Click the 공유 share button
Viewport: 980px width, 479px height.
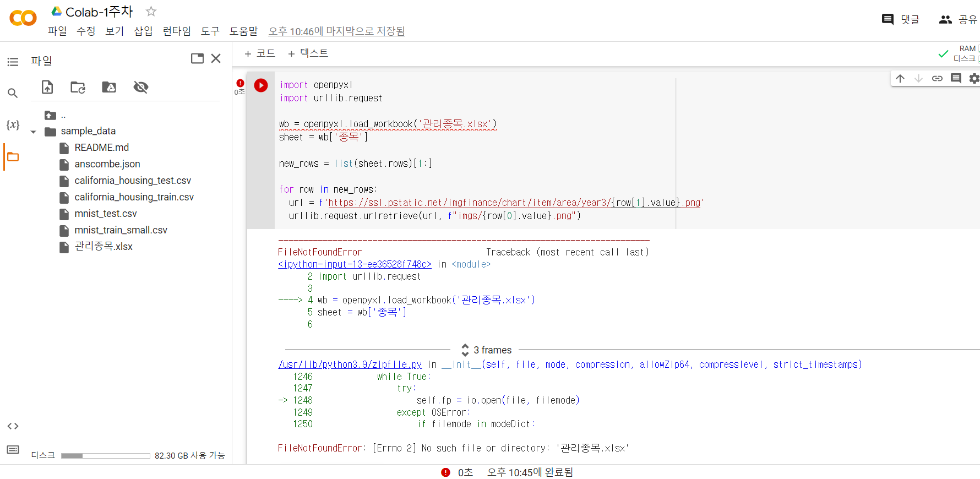[x=958, y=19]
